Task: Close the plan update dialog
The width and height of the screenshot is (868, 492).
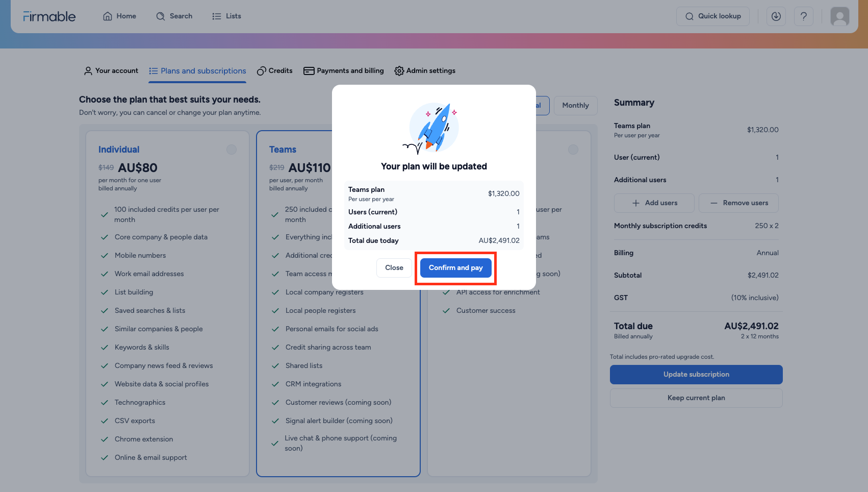Action: click(x=394, y=268)
